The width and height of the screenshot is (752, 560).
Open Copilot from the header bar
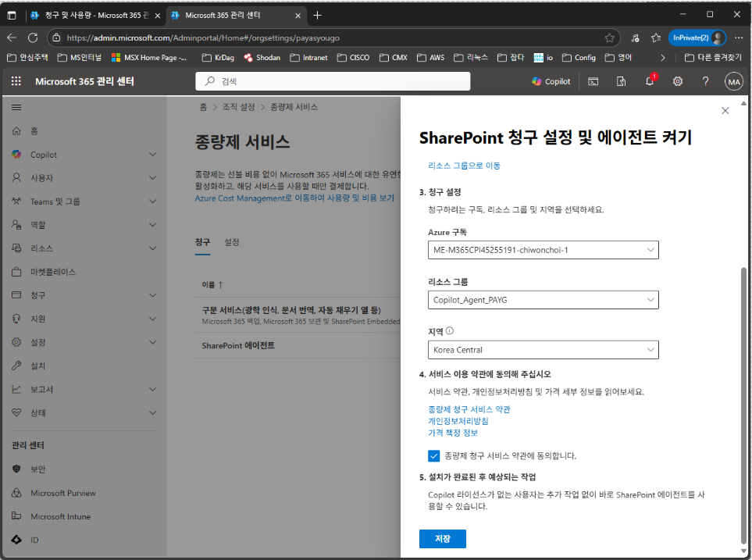pyautogui.click(x=551, y=81)
